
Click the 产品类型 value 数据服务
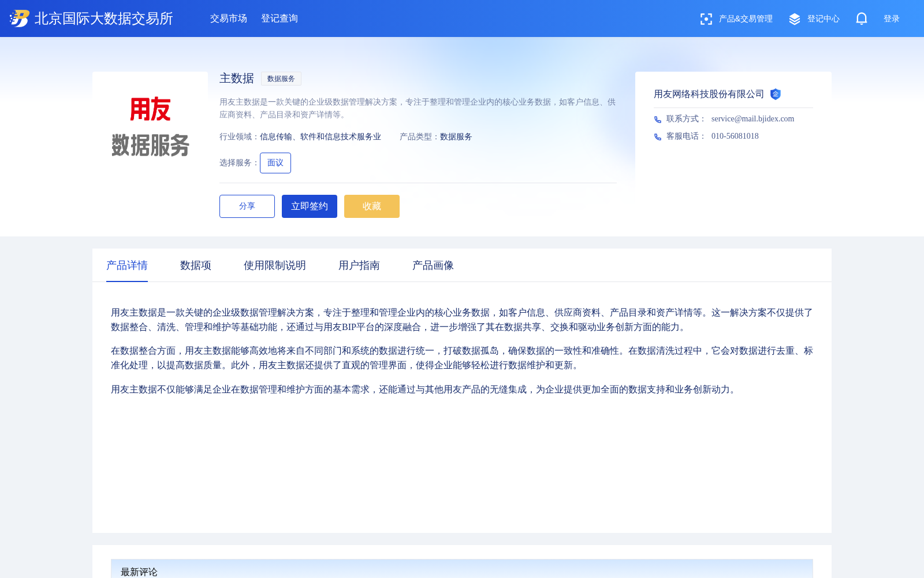[456, 137]
